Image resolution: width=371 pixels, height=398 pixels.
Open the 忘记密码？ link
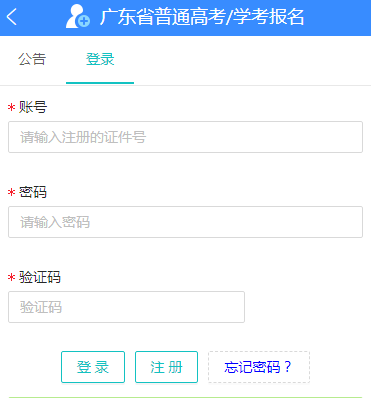click(x=259, y=367)
